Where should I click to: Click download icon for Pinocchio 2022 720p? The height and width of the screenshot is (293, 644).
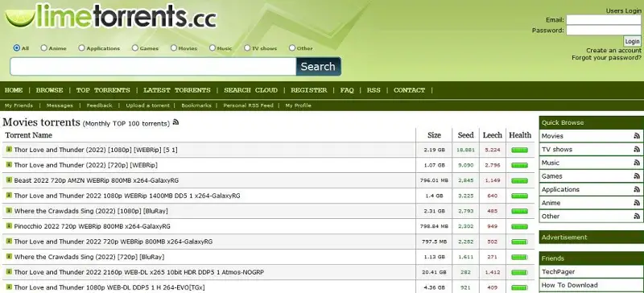9,225
